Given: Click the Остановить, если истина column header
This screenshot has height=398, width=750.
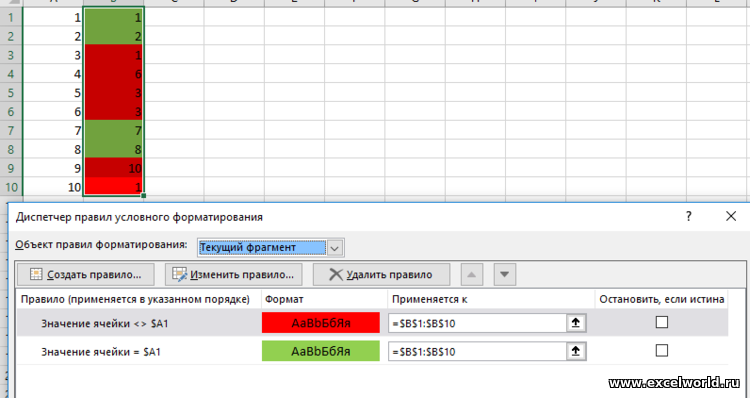Looking at the screenshot, I should pos(662,299).
